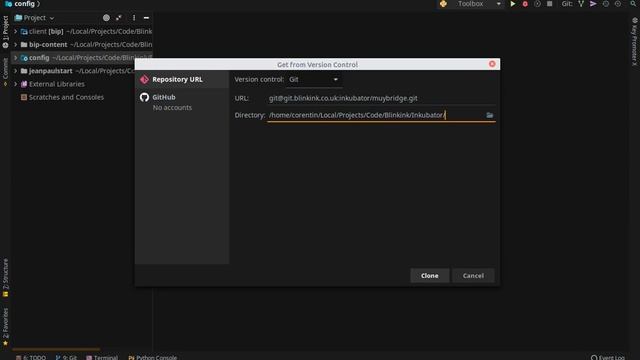Click the expand/collapse all icon in Project panel
Image resolution: width=640 pixels, height=360 pixels.
point(119,18)
